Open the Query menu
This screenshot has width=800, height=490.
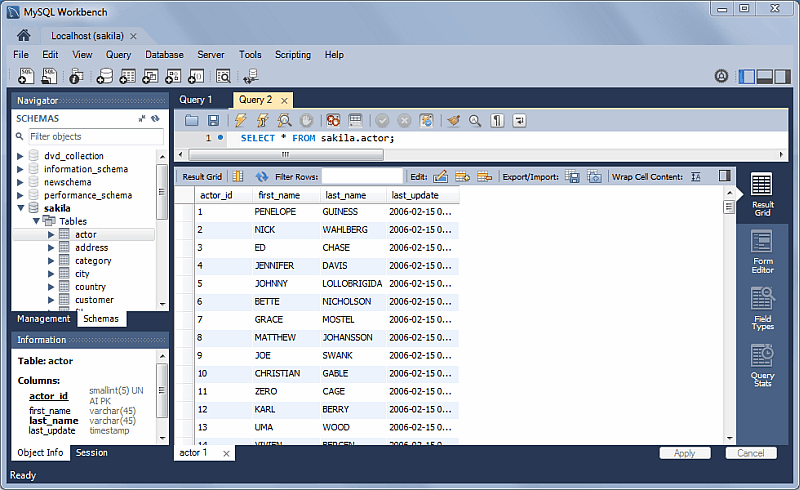118,54
